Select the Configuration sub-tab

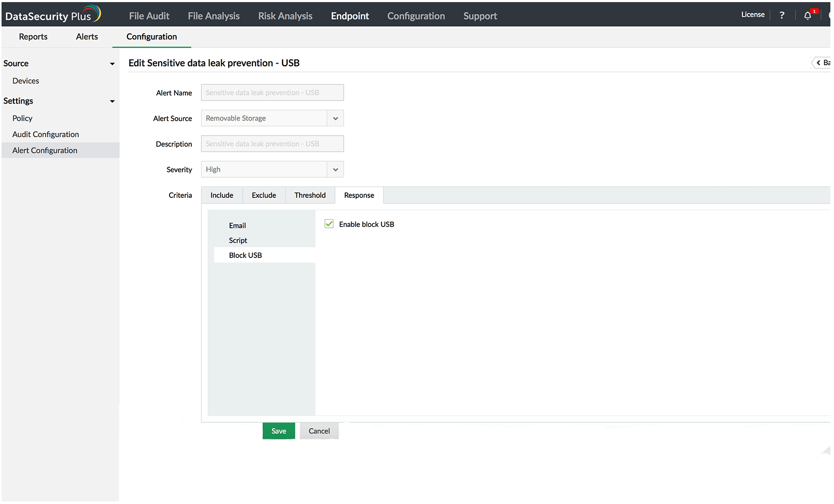[152, 37]
